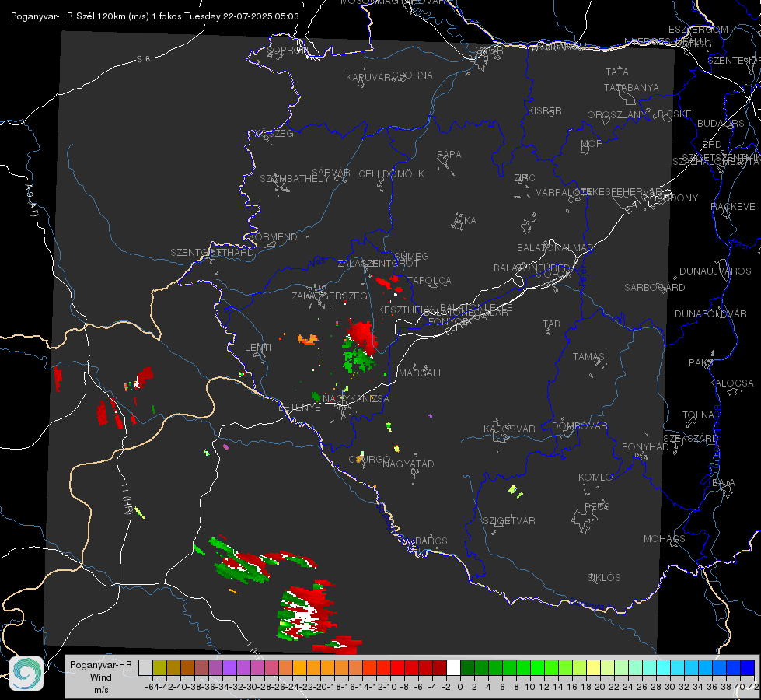Click the KAPOSVÁR city label

coord(510,429)
